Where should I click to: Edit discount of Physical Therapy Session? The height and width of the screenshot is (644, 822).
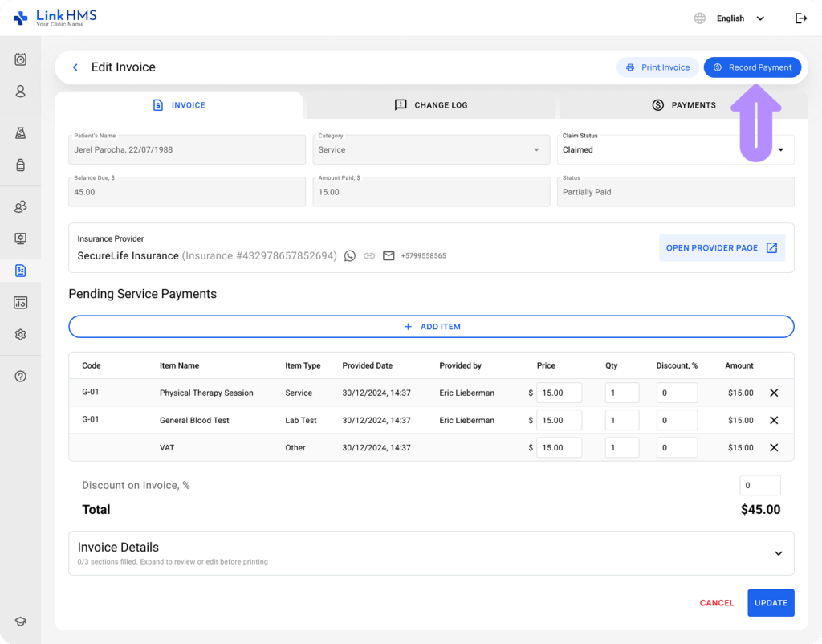[x=677, y=393]
